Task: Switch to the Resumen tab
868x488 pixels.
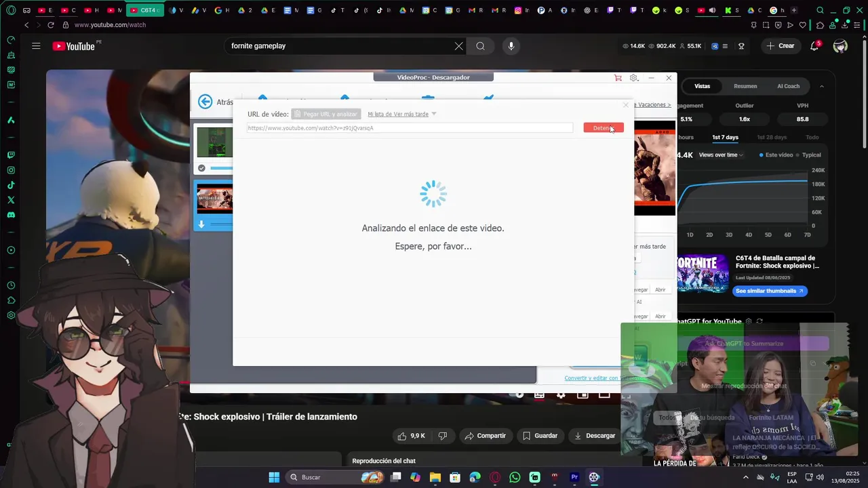Action: point(745,86)
